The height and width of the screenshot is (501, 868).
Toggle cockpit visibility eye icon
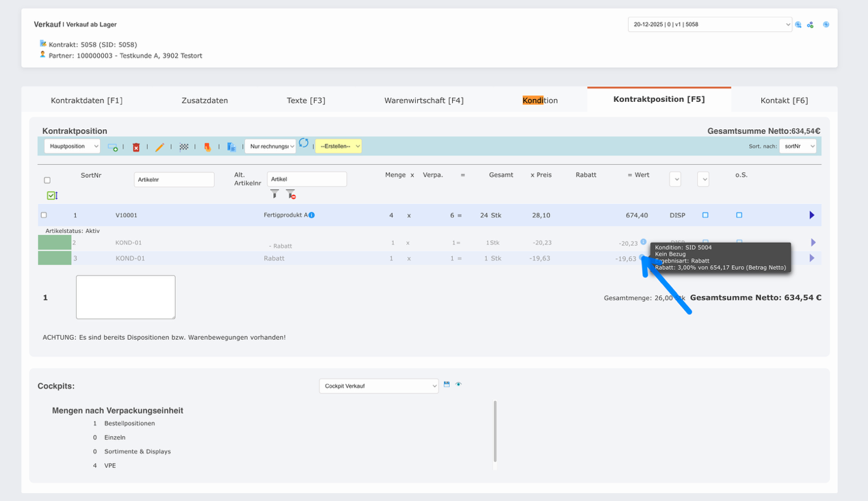tap(458, 384)
